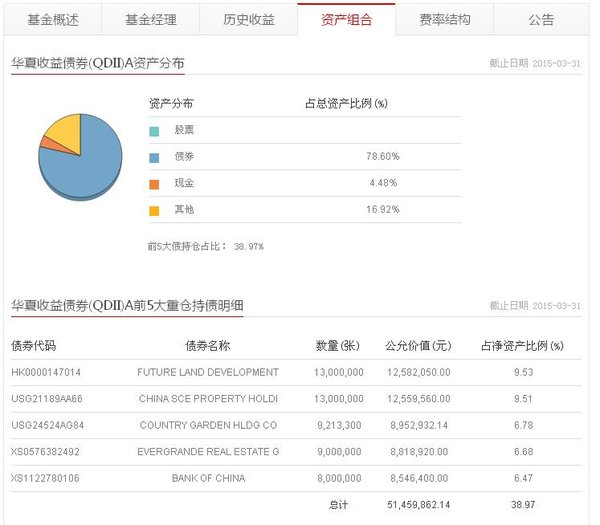Viewport: 600px width, 525px height.
Task: Click bond code HK0000147014
Action: [46, 372]
